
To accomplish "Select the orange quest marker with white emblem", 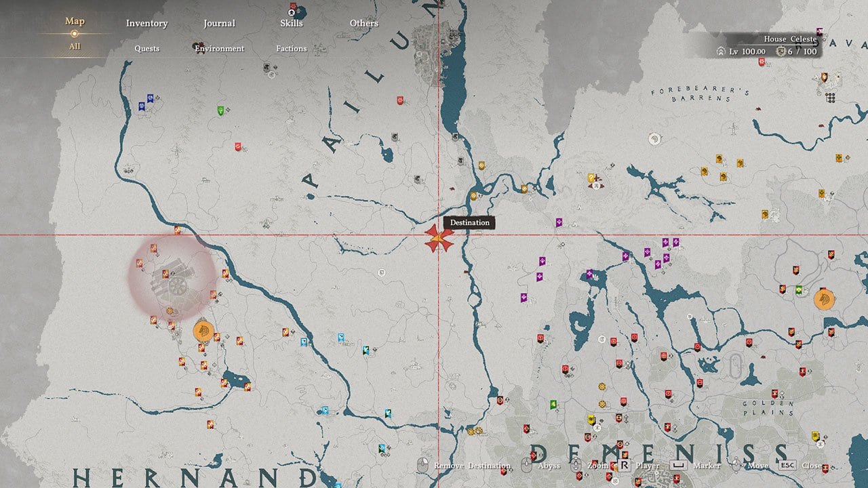I will [x=591, y=178].
